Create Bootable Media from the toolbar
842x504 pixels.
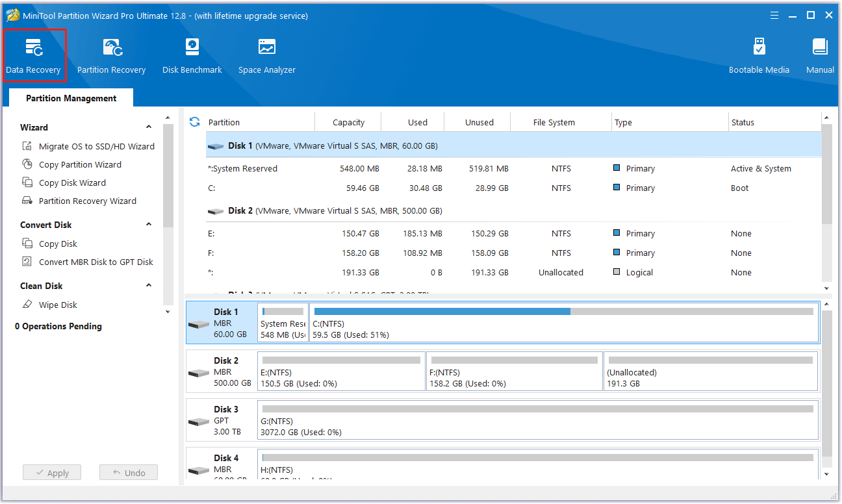[x=759, y=56]
